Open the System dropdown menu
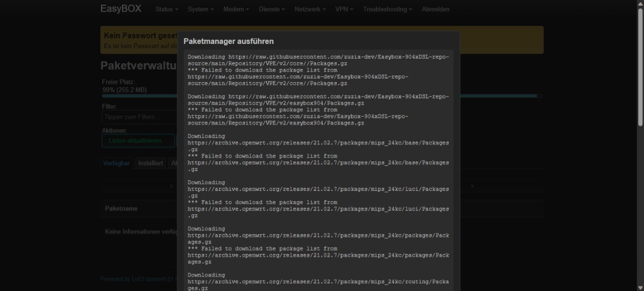644x291 pixels. pos(201,9)
